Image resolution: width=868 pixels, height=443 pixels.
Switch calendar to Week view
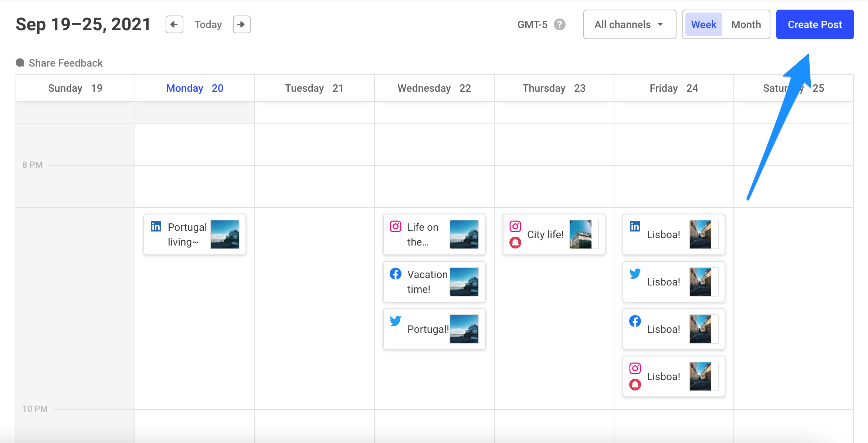pyautogui.click(x=703, y=24)
